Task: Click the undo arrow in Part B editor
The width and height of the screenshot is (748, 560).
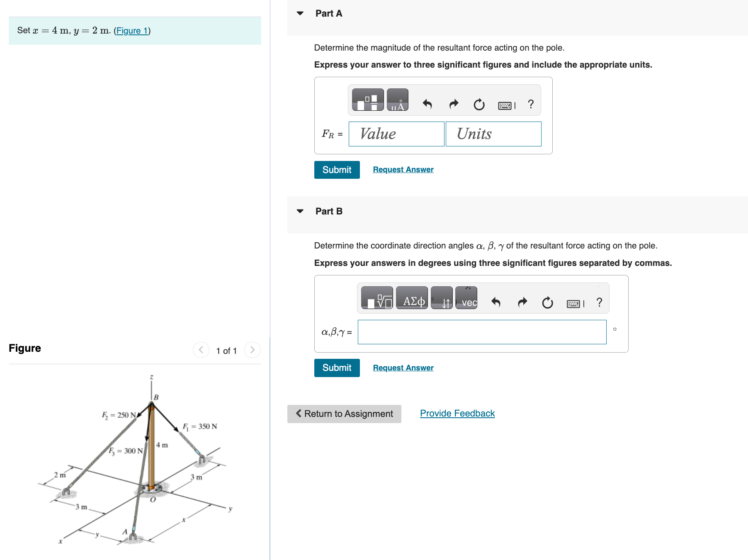Action: (496, 303)
